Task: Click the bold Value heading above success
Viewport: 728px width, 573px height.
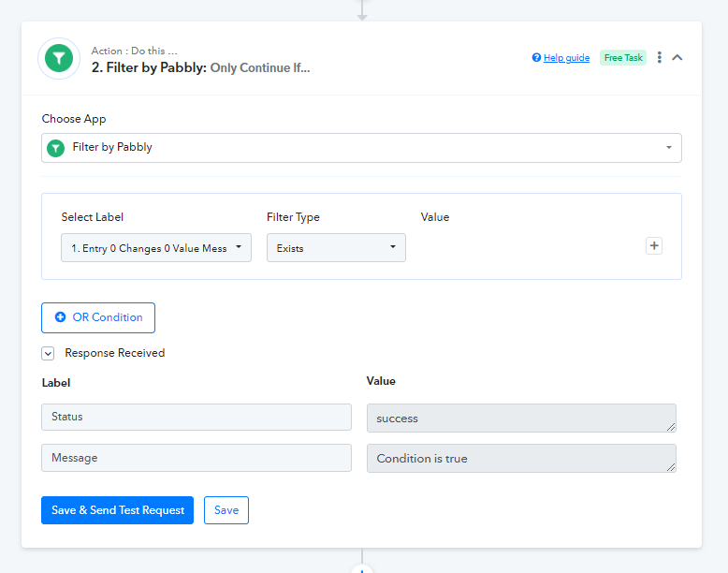Action: click(381, 381)
